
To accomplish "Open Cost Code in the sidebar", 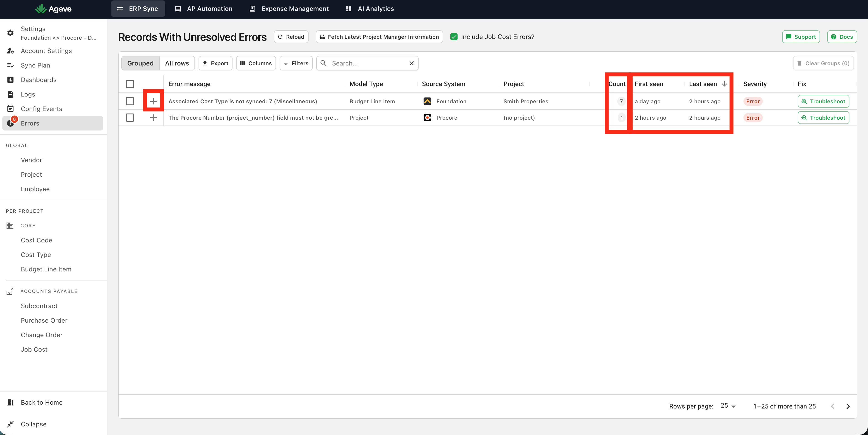I will (36, 240).
